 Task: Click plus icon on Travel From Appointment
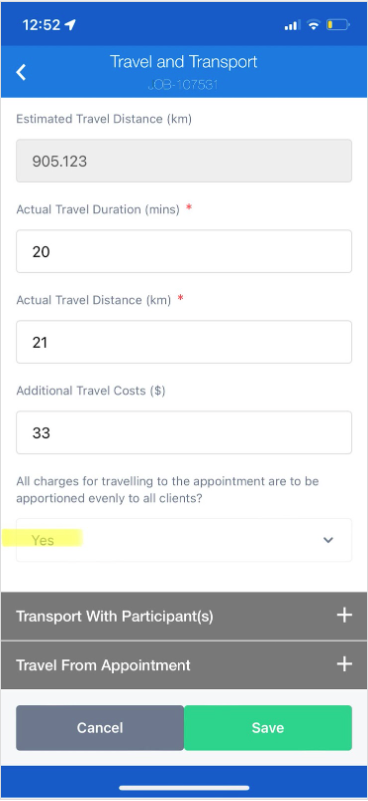click(344, 664)
